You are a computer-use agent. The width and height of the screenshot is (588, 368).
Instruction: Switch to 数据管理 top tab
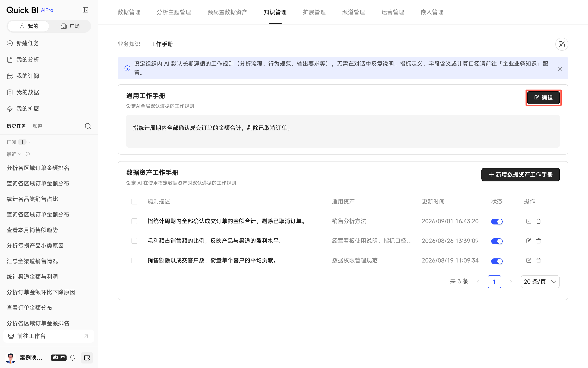point(129,12)
